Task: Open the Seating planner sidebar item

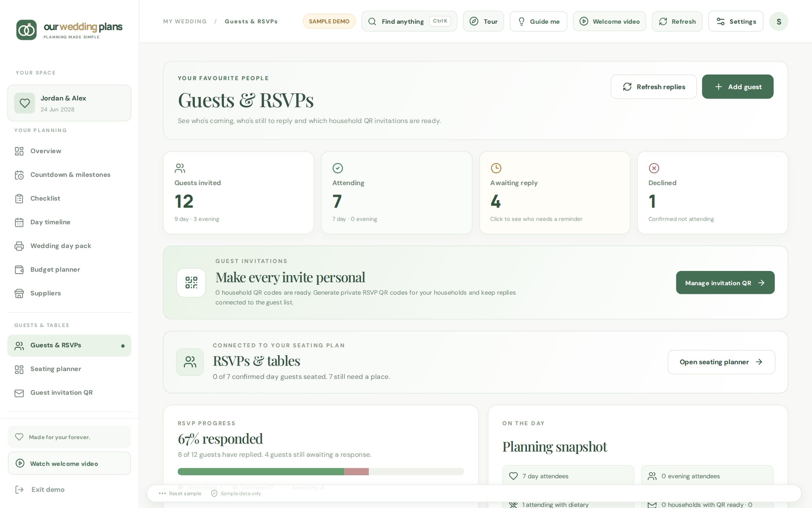Action: (x=69, y=369)
